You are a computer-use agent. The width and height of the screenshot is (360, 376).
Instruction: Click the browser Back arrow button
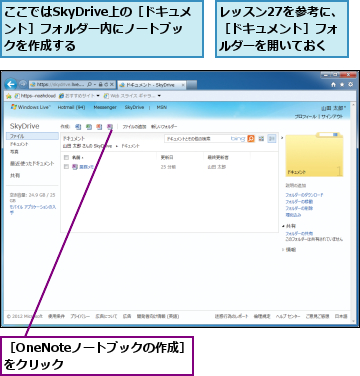click(11, 84)
